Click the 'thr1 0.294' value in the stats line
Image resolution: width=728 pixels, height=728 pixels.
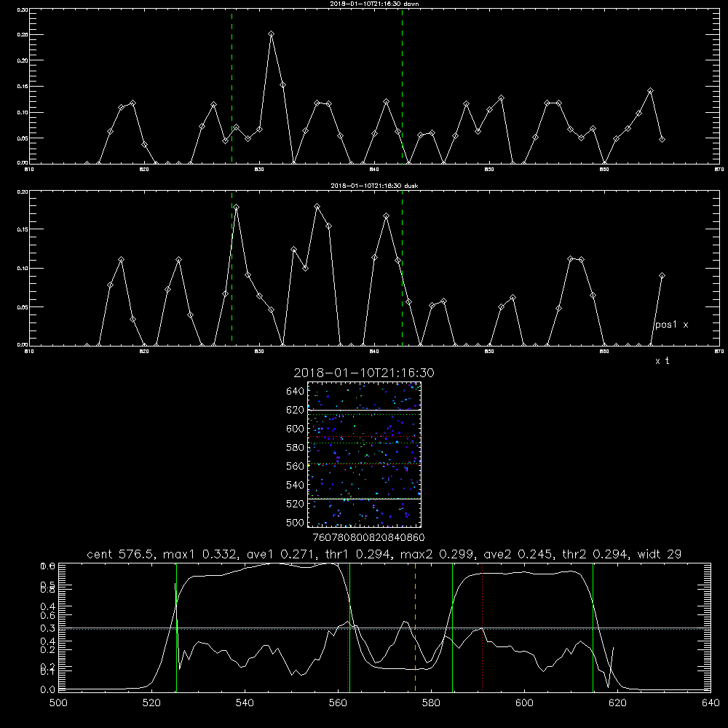tap(358, 554)
